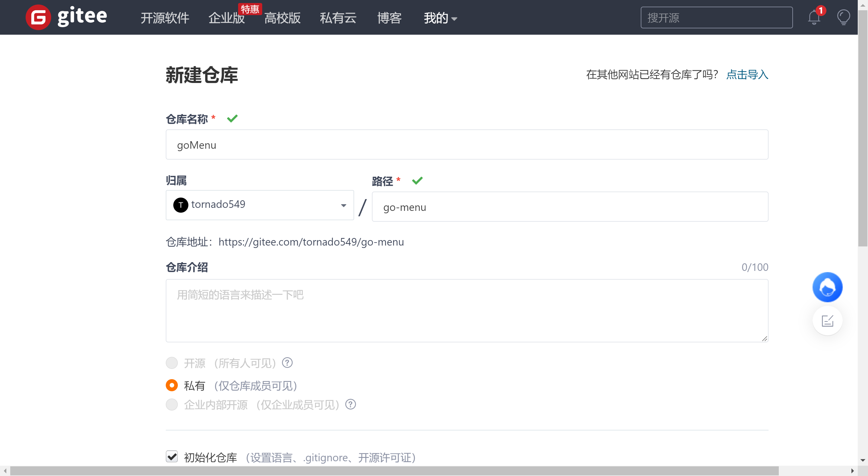868x476 pixels.
Task: Click the textarea resize handle
Action: [x=764, y=338]
